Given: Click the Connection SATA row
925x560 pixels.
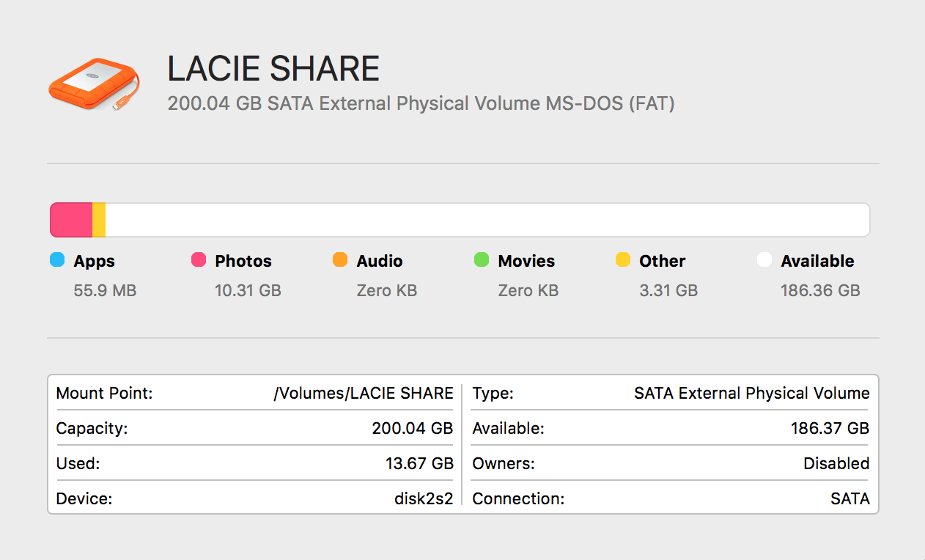Looking at the screenshot, I should coord(670,498).
